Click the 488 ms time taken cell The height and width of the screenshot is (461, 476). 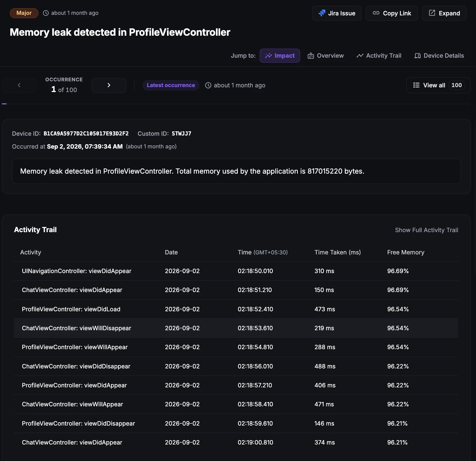pos(325,366)
